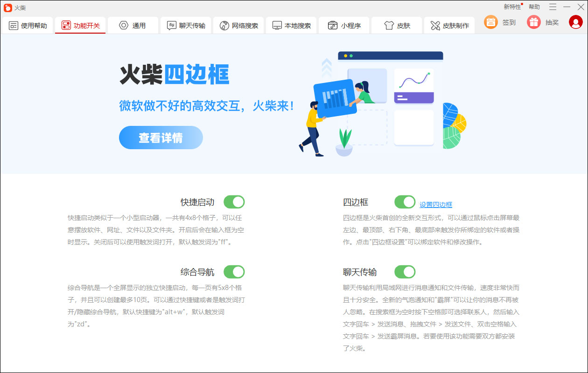This screenshot has width=588, height=373.
Task: Disable the 聊天传输 switch
Action: coord(405,271)
